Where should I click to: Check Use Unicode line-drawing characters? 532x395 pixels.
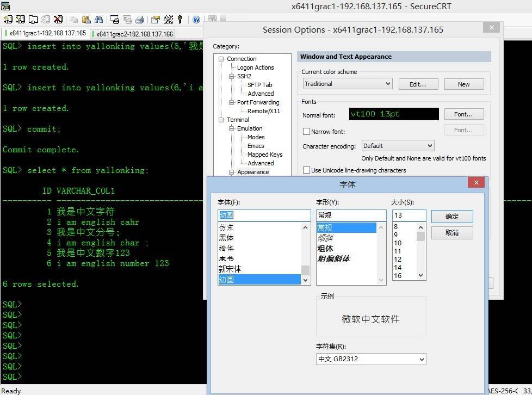(x=306, y=170)
